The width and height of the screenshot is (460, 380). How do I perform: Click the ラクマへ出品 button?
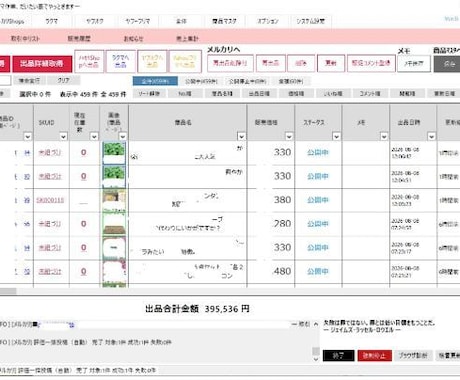[x=121, y=61]
